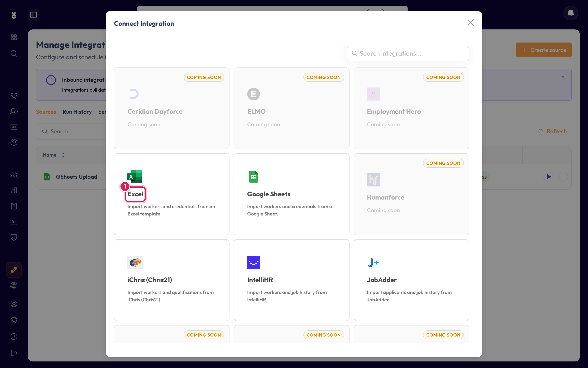588x368 pixels.
Task: Open the GSheets Upload row options menu
Action: [x=563, y=177]
